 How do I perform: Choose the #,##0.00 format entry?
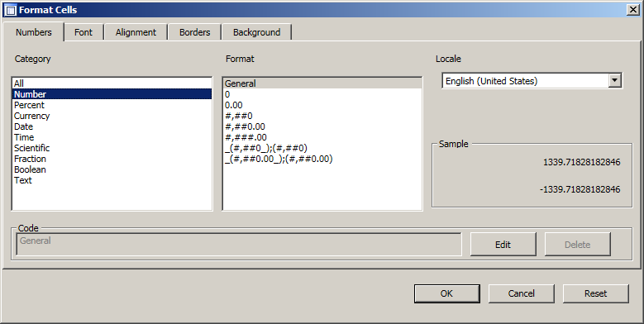point(322,126)
